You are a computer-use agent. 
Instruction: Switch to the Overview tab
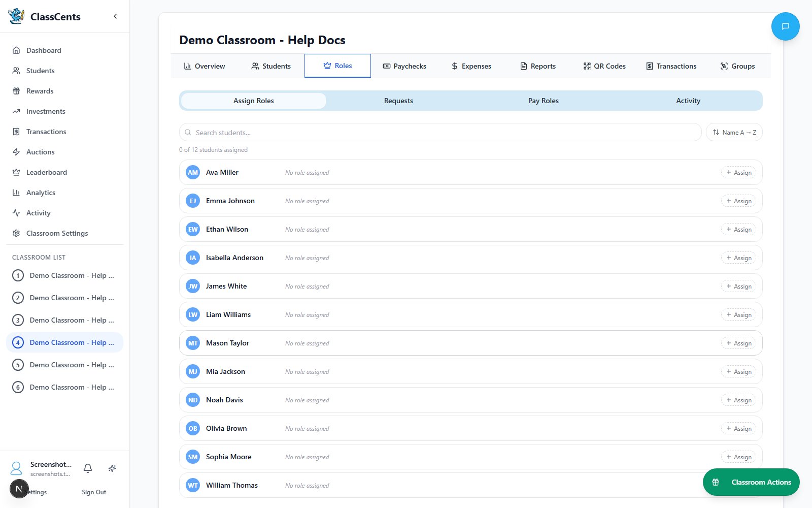pos(205,66)
